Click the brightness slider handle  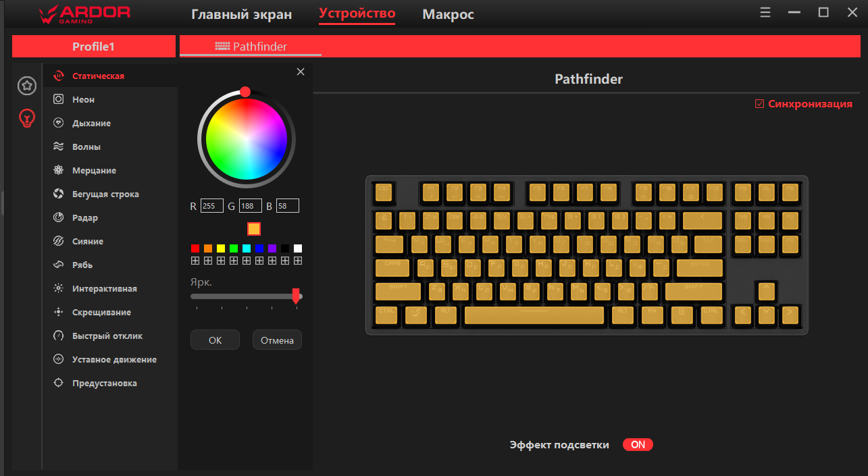tap(295, 296)
